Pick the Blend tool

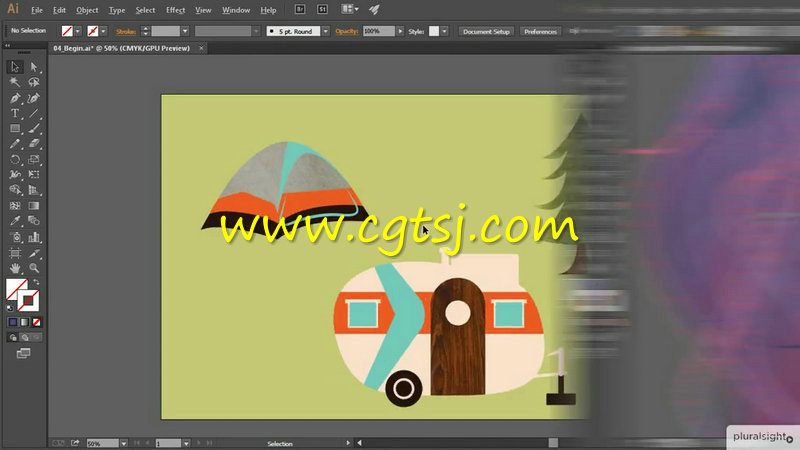coord(34,221)
